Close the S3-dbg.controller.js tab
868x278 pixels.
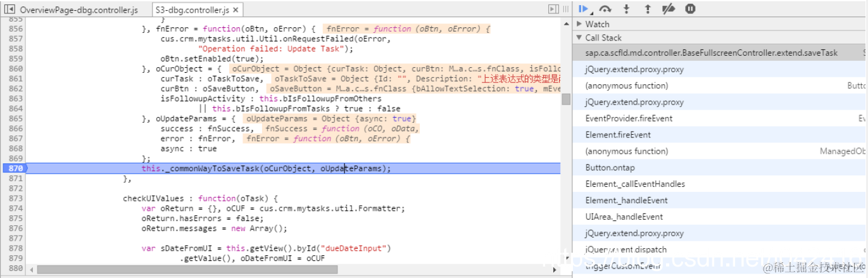[236, 10]
